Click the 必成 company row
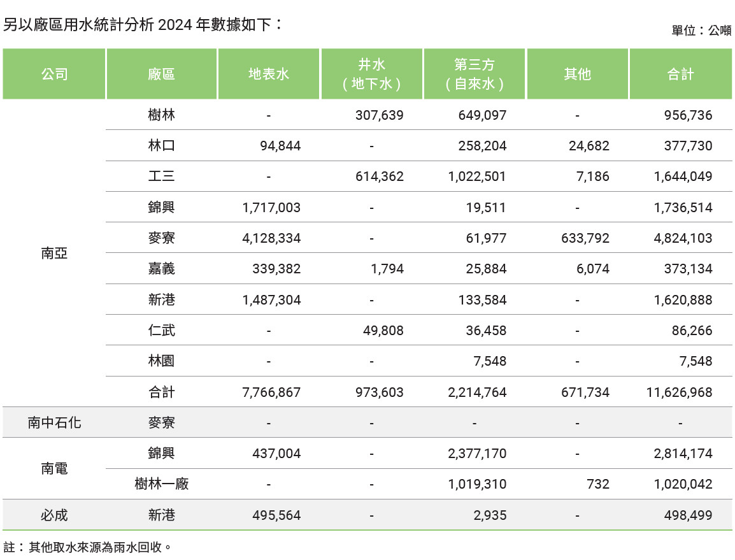Image resolution: width=735 pixels, height=560 pixels. coord(54,515)
